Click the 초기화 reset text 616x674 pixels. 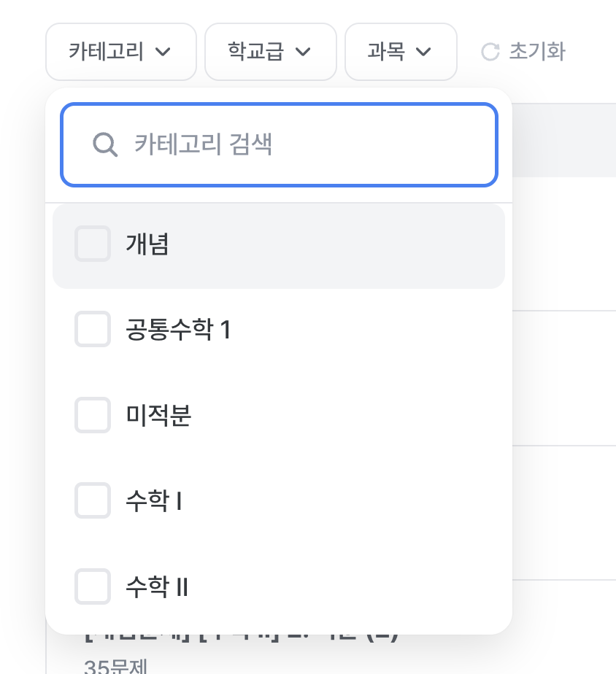point(537,52)
